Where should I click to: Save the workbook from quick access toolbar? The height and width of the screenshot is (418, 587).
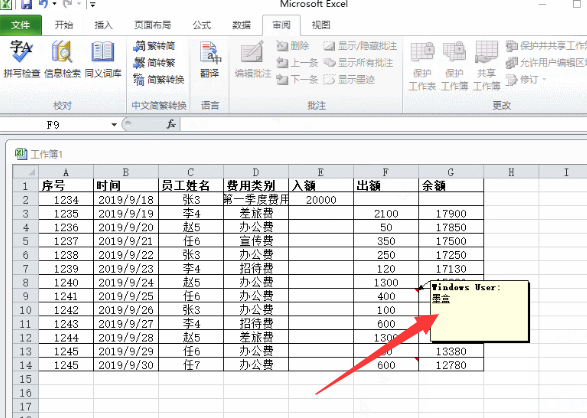pyautogui.click(x=27, y=4)
